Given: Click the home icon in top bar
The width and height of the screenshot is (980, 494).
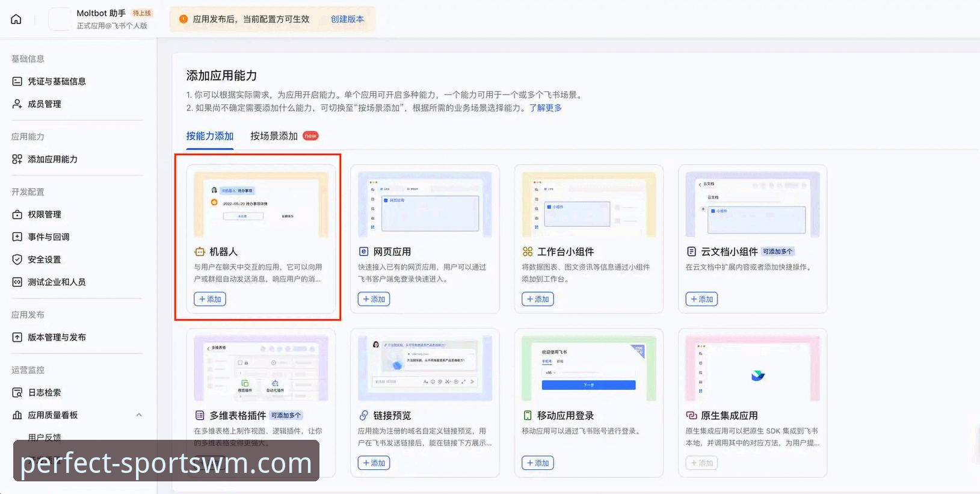Looking at the screenshot, I should 16,19.
